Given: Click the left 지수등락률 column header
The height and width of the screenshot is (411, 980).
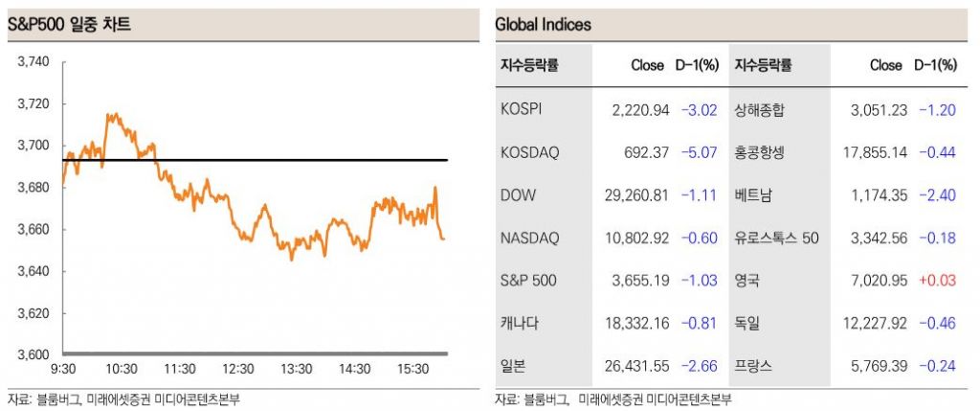Looking at the screenshot, I should coord(528,66).
